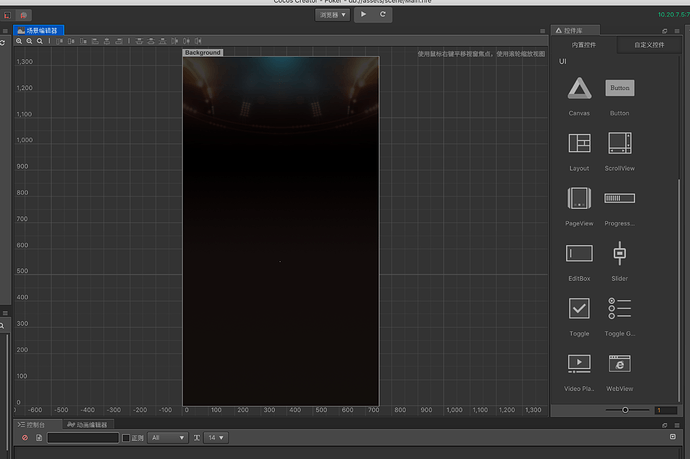
Task: Play the scene preview
Action: pos(363,15)
